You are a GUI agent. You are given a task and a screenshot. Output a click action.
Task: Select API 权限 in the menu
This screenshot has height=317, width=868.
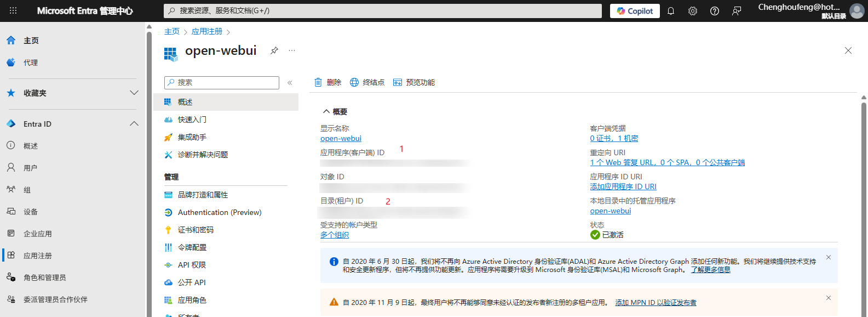tap(192, 265)
